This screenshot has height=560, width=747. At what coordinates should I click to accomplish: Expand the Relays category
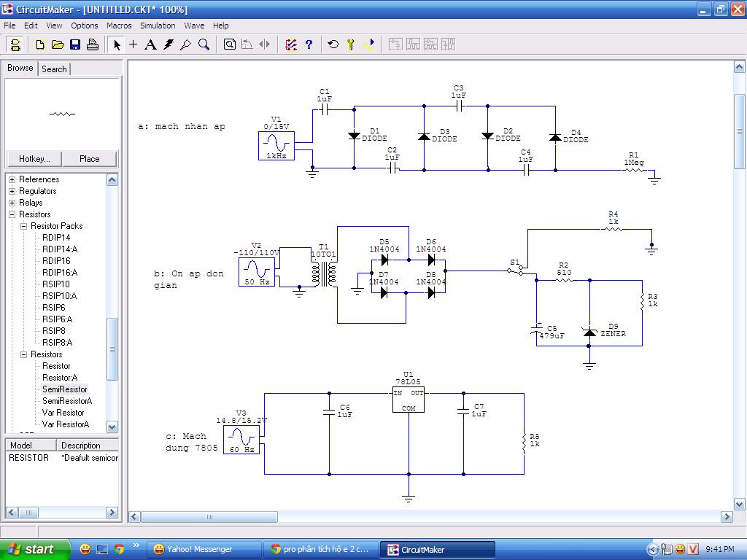(x=12, y=203)
